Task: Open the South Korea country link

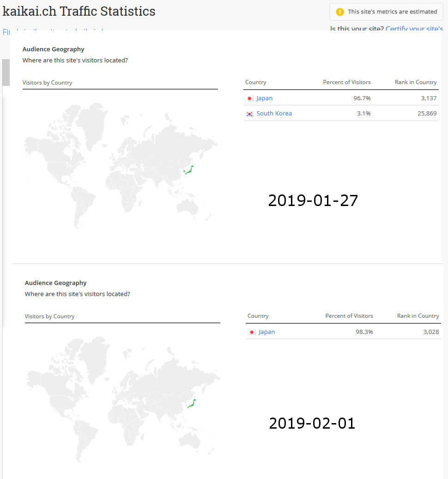Action: [x=274, y=114]
